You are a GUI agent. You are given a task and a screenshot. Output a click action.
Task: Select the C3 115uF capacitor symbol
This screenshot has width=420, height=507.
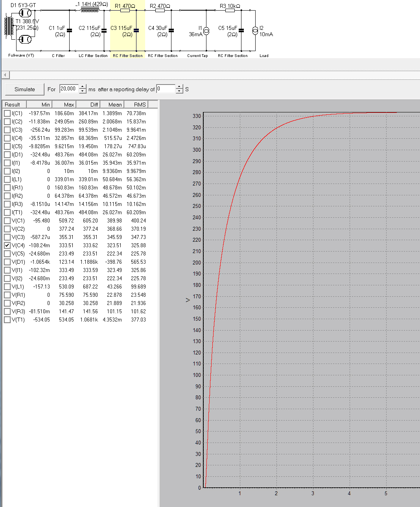pyautogui.click(x=136, y=30)
